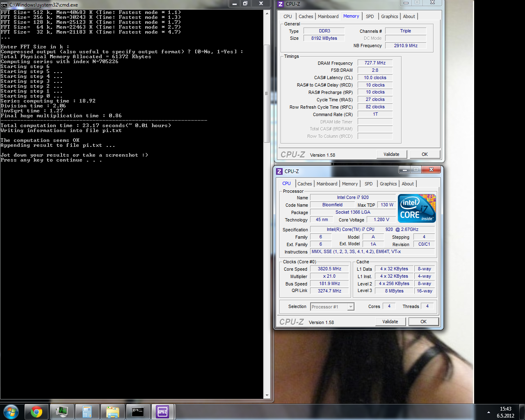Click the memory Size field 8192 MBytes
This screenshot has height=420, width=525.
(x=324, y=38)
